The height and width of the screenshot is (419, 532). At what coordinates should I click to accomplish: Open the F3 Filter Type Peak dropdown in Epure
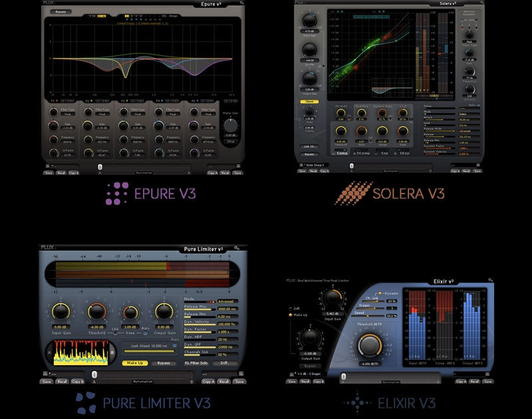(138, 114)
